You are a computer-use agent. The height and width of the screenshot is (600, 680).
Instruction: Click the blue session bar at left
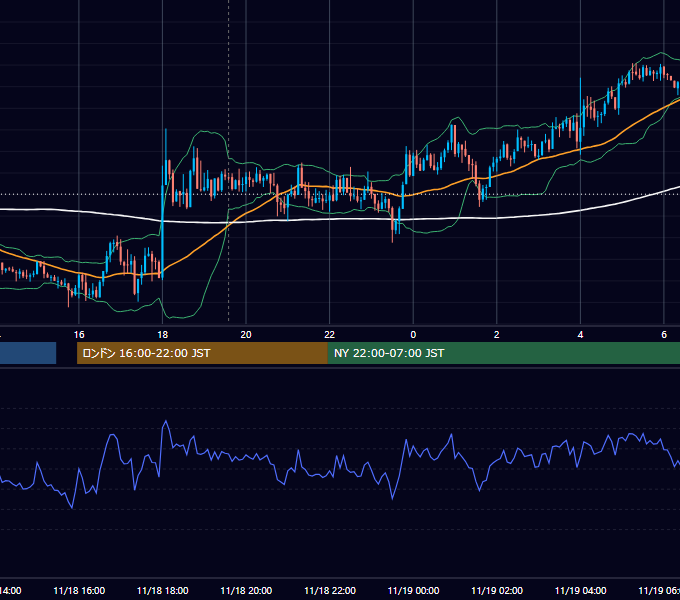click(28, 353)
